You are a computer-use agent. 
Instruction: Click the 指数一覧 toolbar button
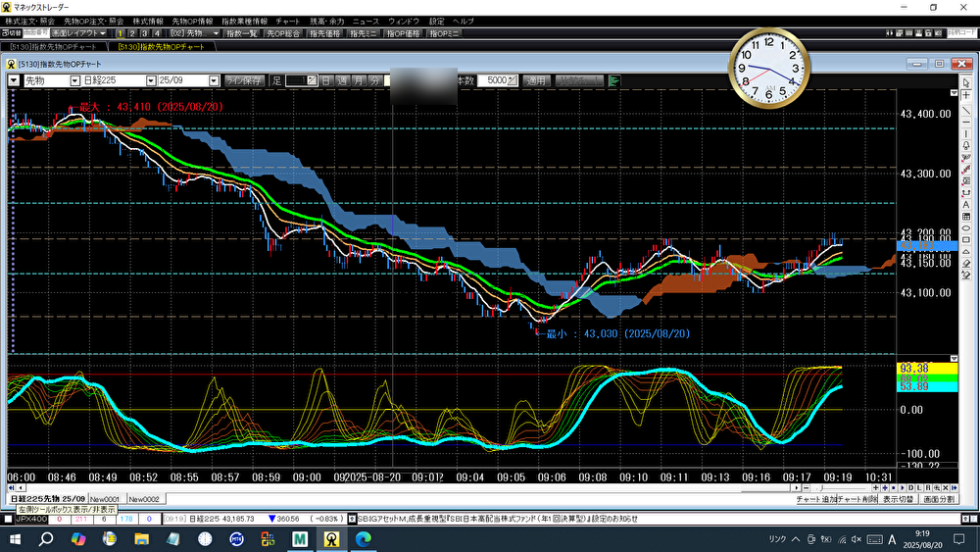point(242,33)
